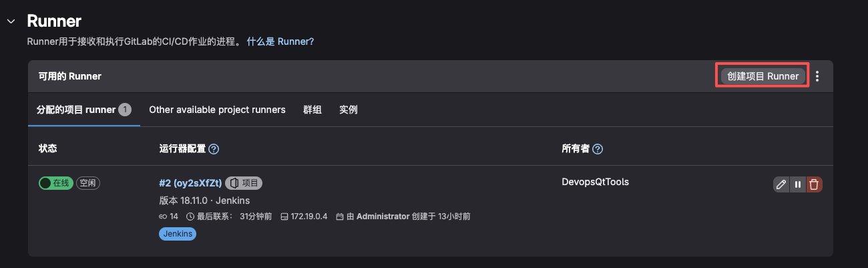Click the help icon beside 所有者

[598, 149]
